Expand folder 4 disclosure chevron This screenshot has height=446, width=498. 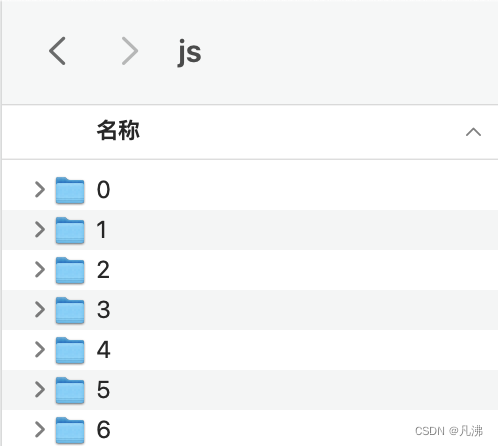[40, 350]
